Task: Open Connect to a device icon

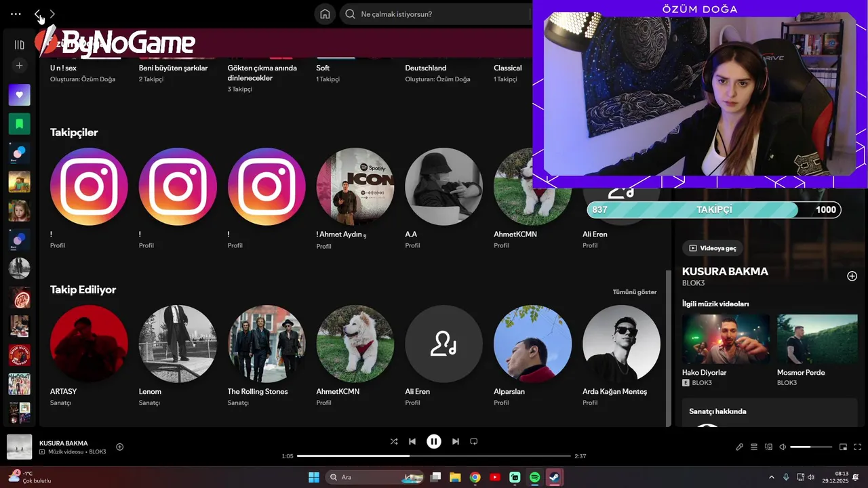Action: (769, 447)
